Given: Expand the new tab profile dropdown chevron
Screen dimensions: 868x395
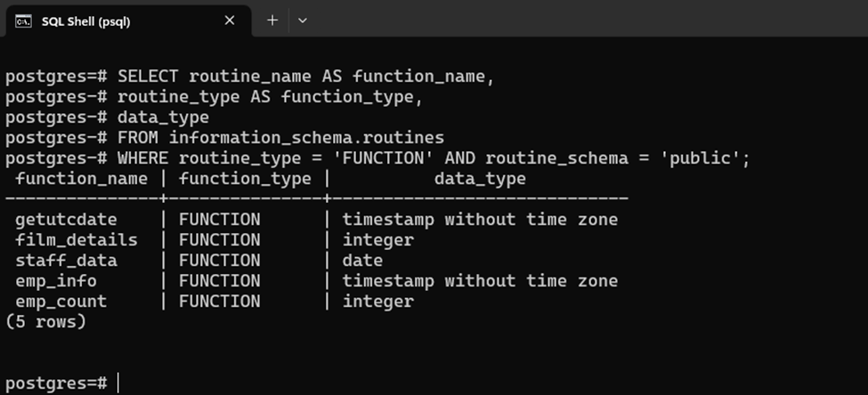Looking at the screenshot, I should (303, 20).
